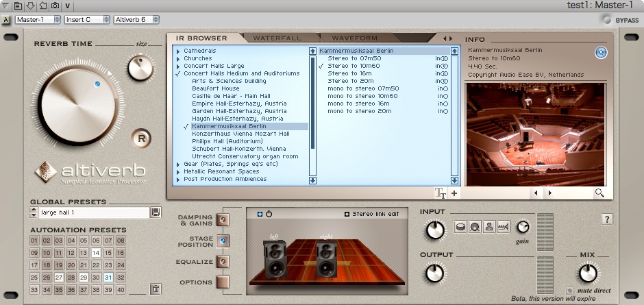Click the reverse (R) button

click(141, 138)
